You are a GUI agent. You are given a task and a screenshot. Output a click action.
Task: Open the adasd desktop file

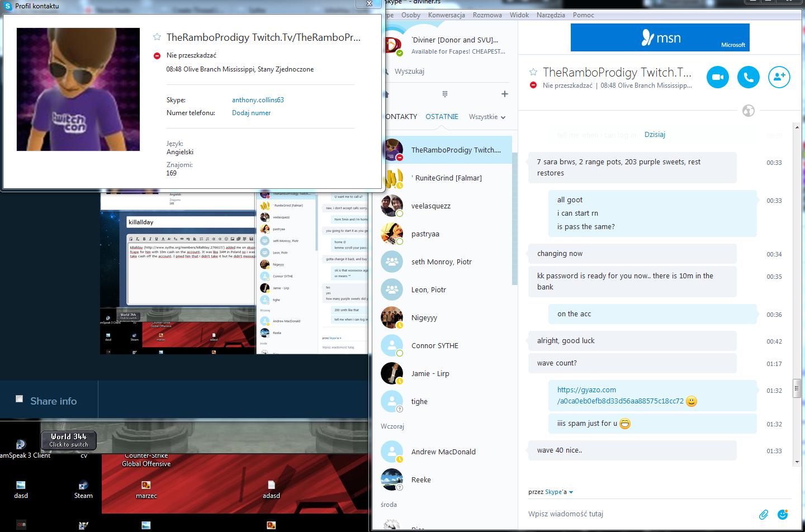271,490
